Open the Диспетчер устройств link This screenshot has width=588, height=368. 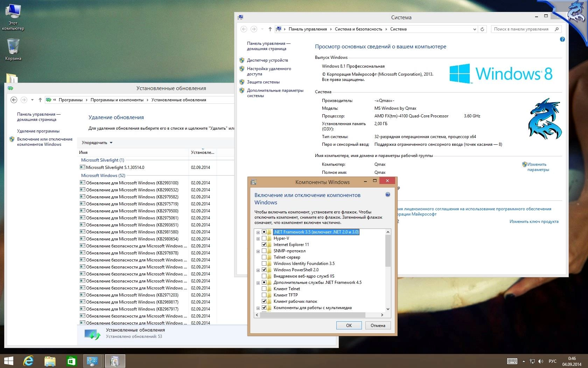267,60
